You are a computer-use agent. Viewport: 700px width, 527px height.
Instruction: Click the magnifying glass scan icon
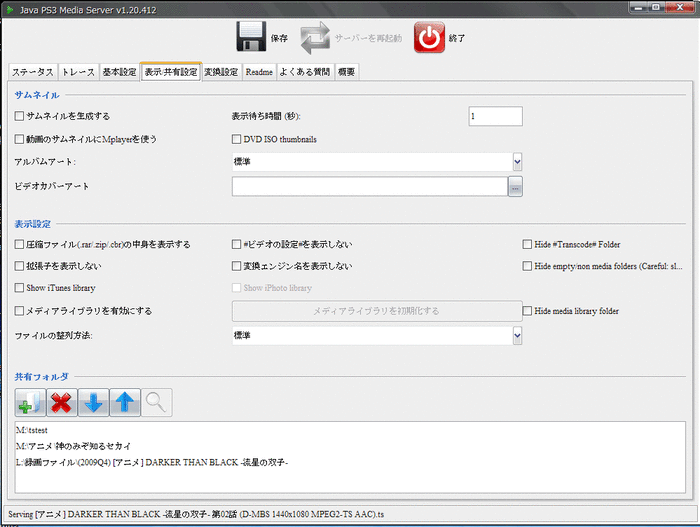156,402
